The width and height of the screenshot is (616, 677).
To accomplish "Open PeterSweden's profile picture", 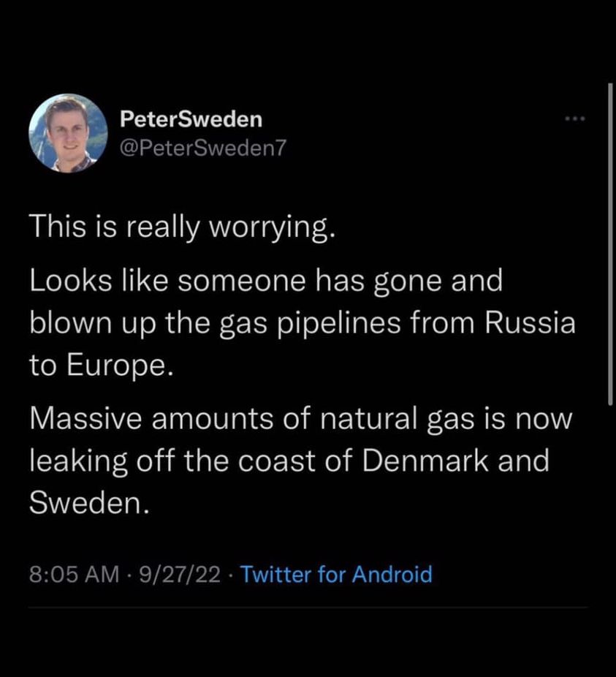I will (x=68, y=133).
